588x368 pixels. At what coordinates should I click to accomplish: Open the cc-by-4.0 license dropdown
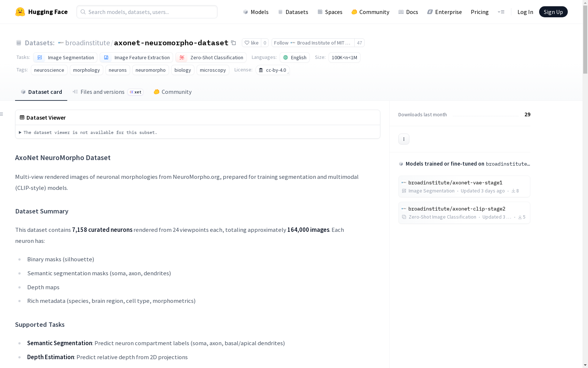[x=273, y=70]
